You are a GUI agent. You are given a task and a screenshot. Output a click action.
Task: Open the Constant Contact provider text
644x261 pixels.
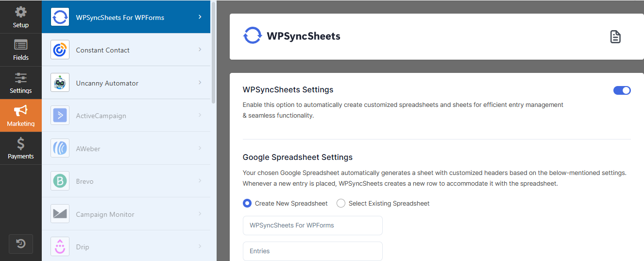(x=102, y=50)
